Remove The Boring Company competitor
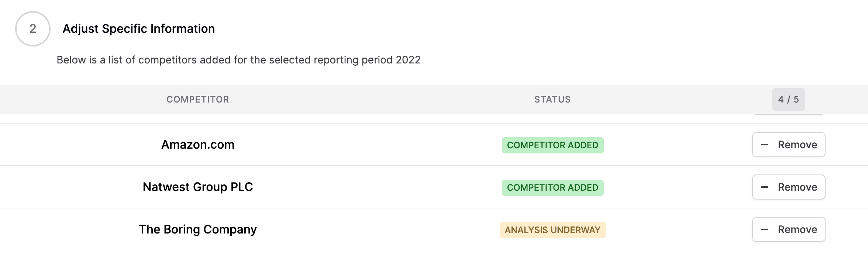The width and height of the screenshot is (868, 256). pyautogui.click(x=789, y=229)
